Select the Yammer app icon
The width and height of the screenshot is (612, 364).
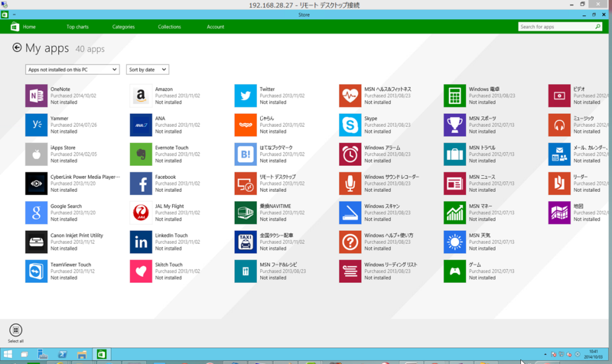click(36, 125)
